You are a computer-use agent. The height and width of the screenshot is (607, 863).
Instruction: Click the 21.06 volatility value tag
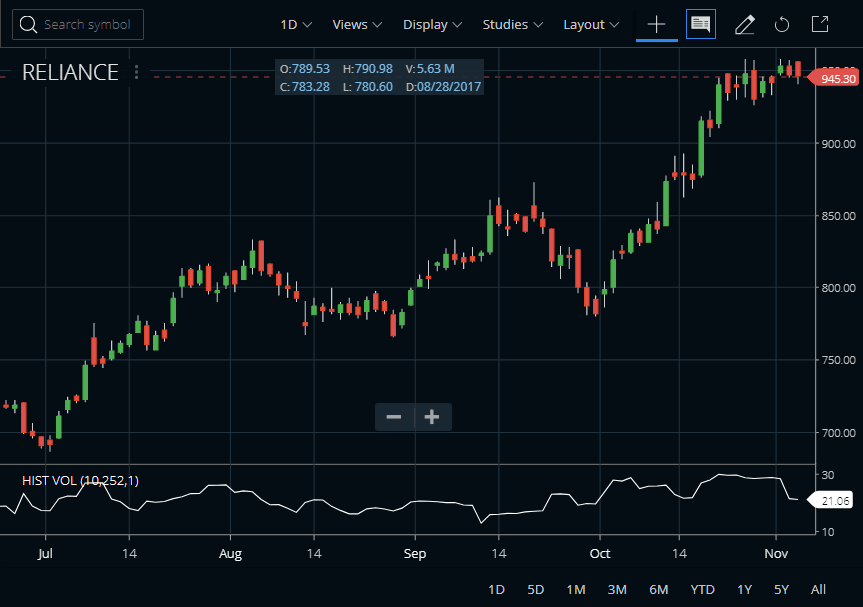pyautogui.click(x=831, y=501)
